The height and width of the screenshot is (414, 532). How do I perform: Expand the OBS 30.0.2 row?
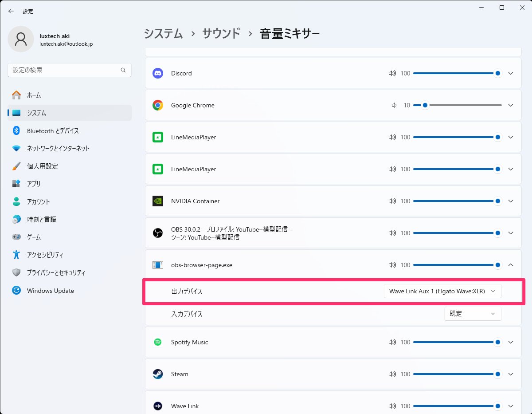coord(511,233)
